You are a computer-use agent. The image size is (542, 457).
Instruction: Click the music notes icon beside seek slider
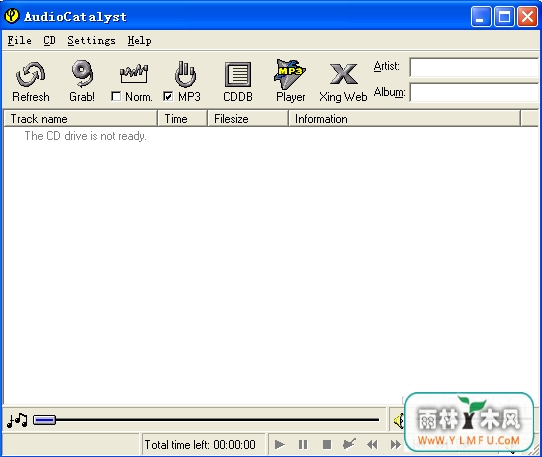point(17,420)
